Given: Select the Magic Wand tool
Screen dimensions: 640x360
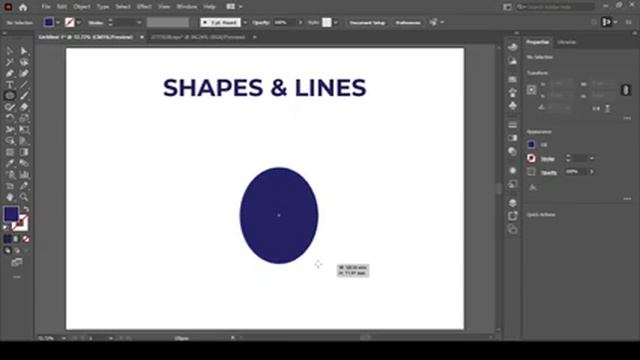Looking at the screenshot, I should tap(10, 62).
